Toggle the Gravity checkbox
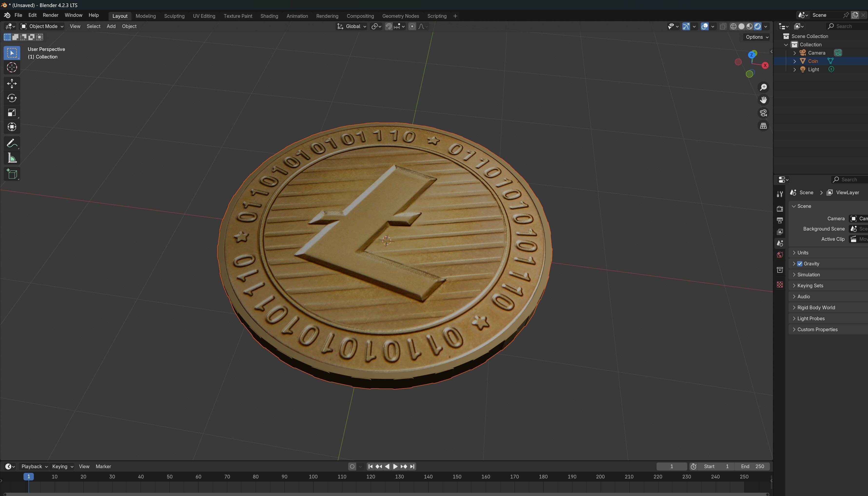The image size is (868, 496). pyautogui.click(x=800, y=264)
